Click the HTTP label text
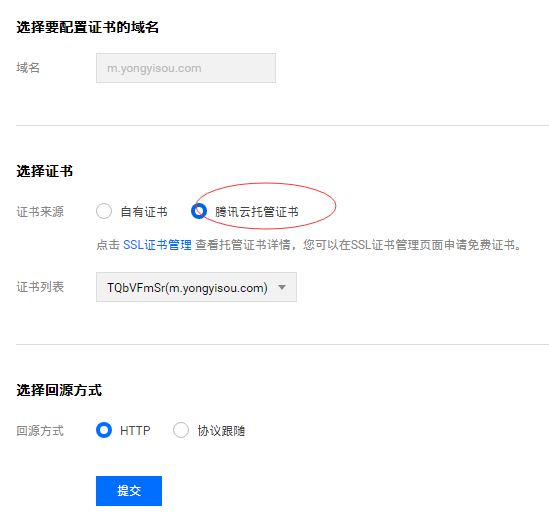 (135, 431)
